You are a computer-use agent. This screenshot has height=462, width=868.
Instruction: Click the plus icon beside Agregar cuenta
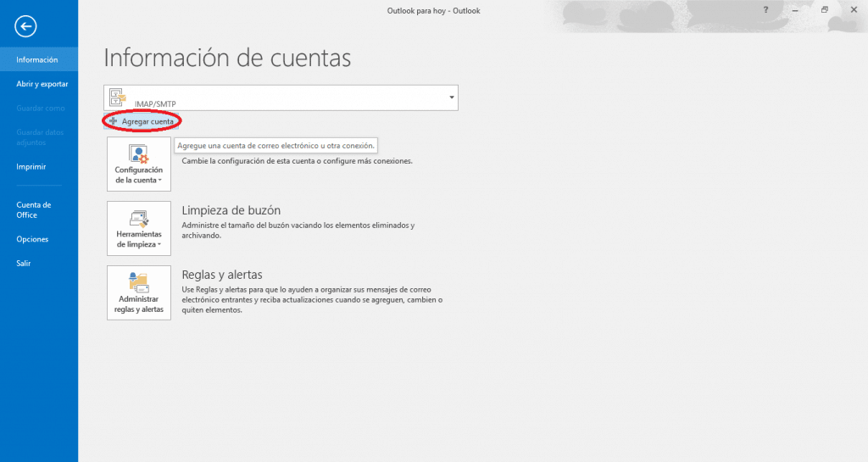[x=113, y=120]
